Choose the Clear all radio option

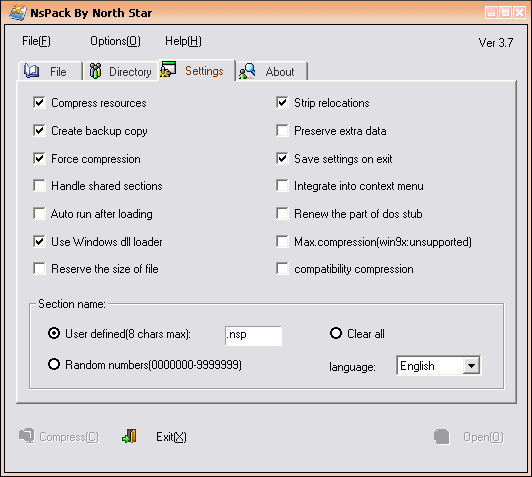tap(336, 333)
